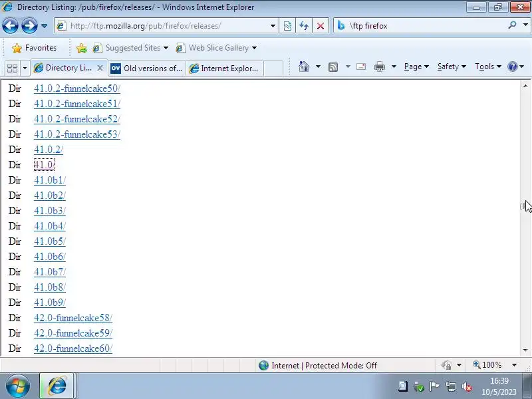Viewport: 532px width, 399px height.
Task: Open the 42.0-funnelcake58/ directory link
Action: 73,318
